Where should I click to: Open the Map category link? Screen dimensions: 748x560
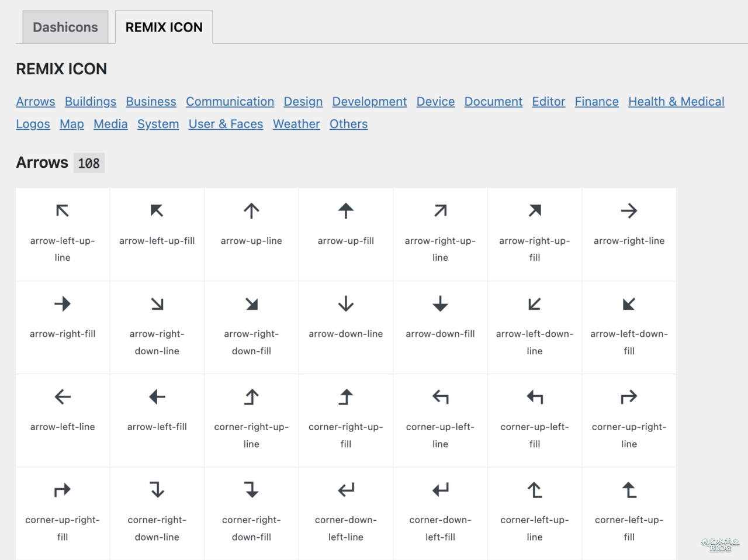72,124
